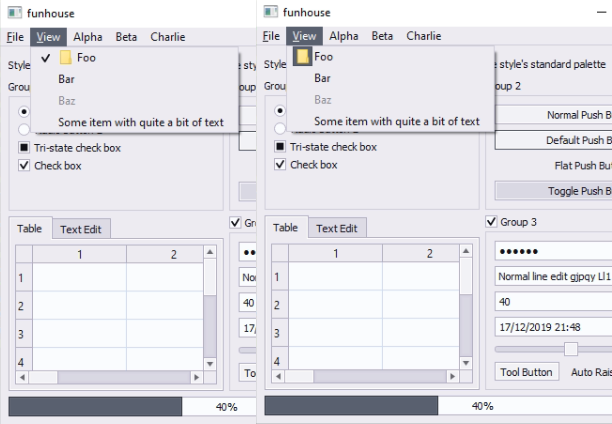Select Table tab in right window
612x424 pixels.
click(x=286, y=227)
